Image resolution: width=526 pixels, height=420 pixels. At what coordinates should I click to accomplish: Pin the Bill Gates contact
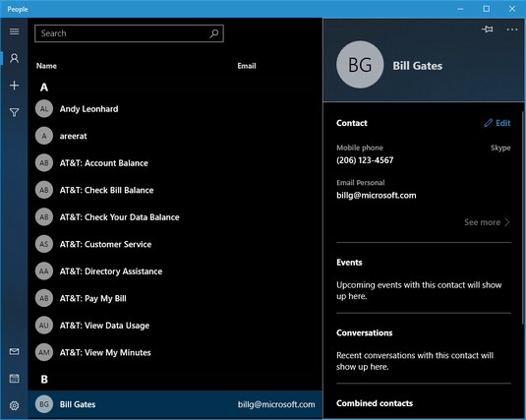coord(487,30)
